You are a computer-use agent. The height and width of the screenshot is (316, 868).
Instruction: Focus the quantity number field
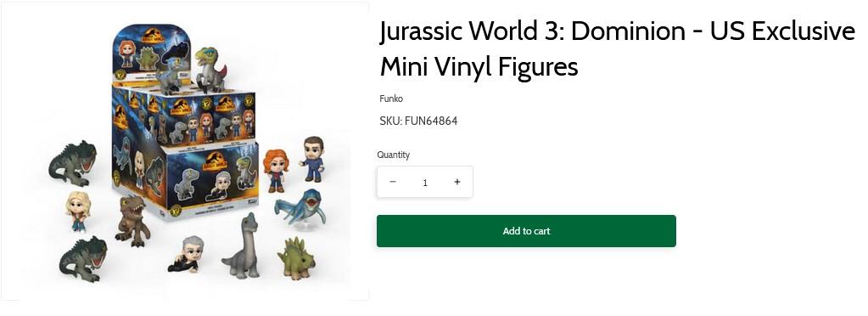tap(425, 183)
